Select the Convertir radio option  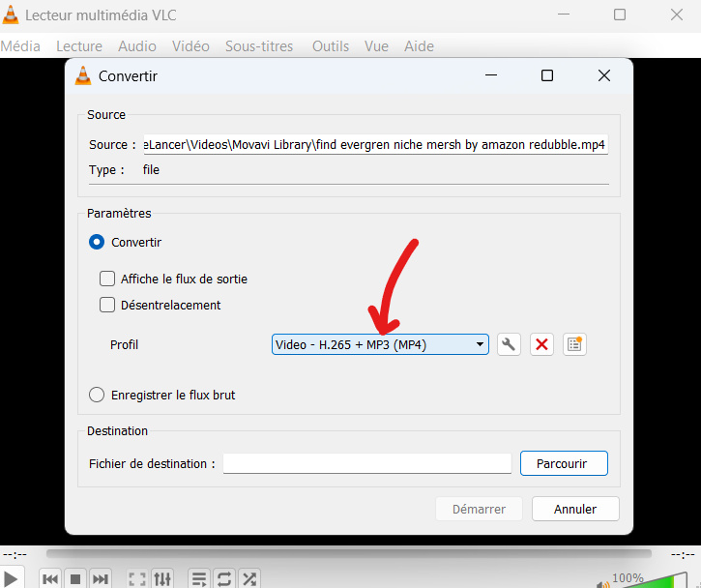tap(97, 242)
